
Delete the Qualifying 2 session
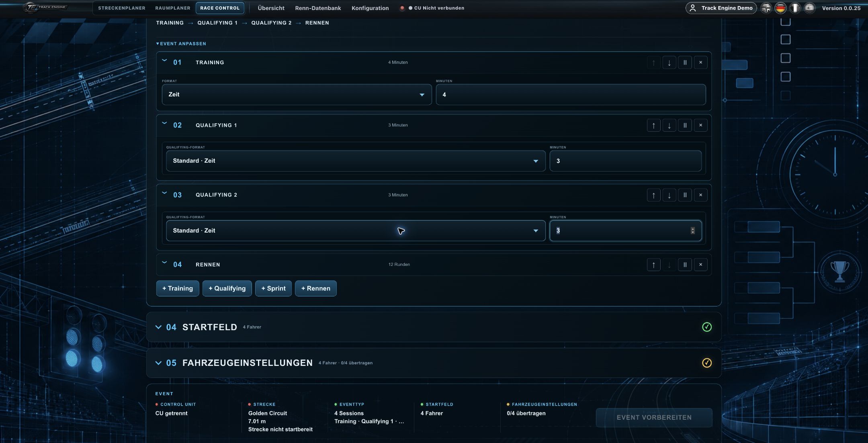tap(700, 195)
